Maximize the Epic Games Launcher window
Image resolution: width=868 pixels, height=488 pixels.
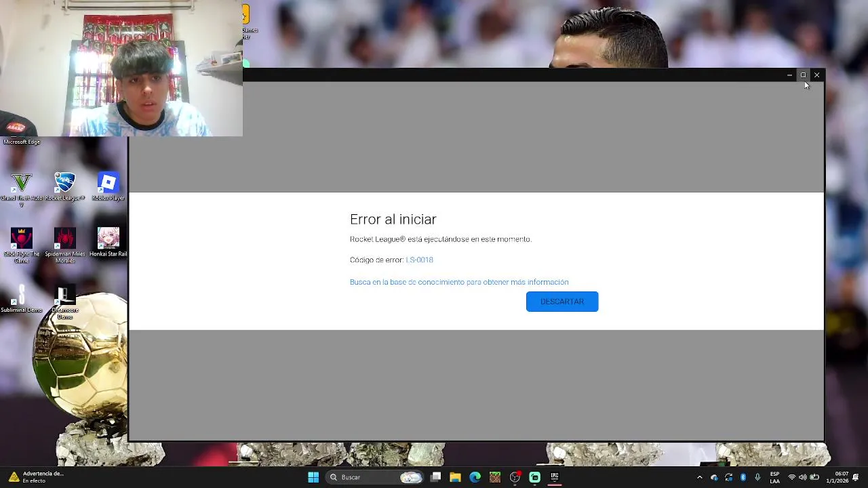(803, 75)
